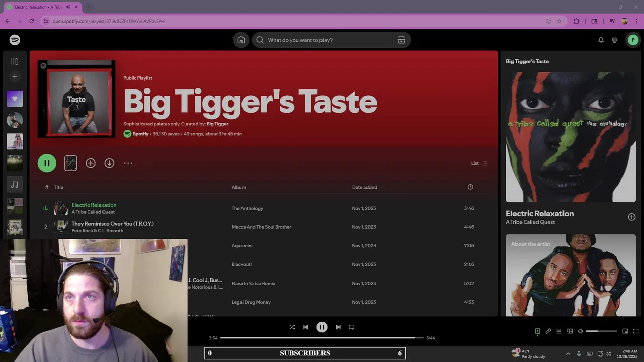This screenshot has height=362, width=644.
Task: Show hidden system tray icons
Action: tap(568, 354)
